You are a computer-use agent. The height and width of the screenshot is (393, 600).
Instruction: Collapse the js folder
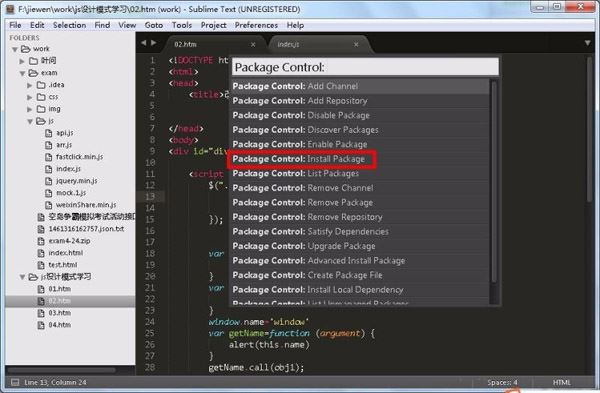(30, 121)
